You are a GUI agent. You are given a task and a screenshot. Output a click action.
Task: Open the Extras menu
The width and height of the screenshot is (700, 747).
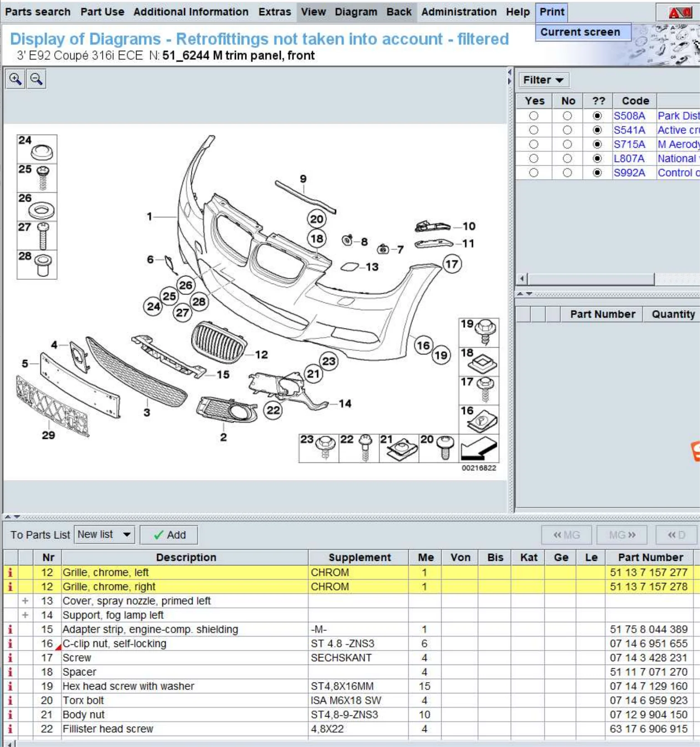pos(275,12)
